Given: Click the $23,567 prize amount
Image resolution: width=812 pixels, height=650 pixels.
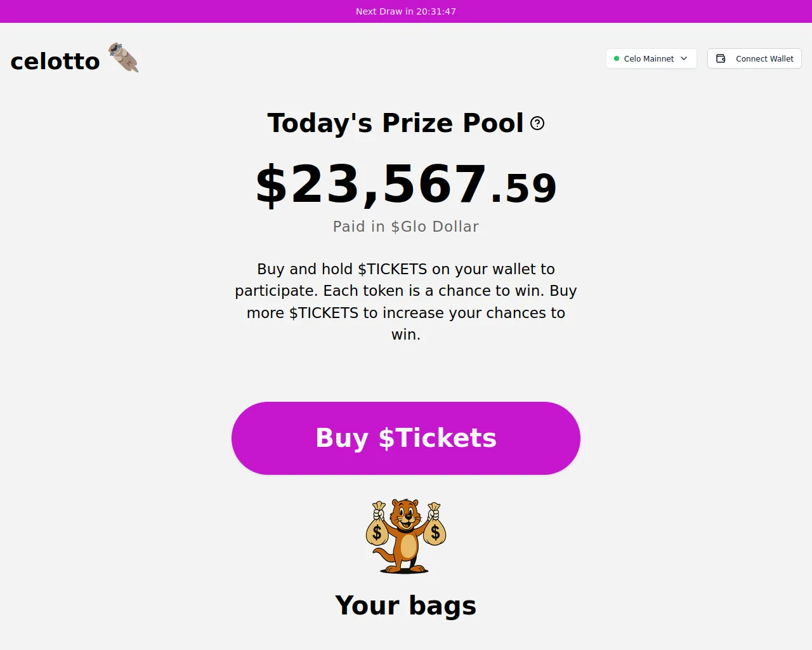Looking at the screenshot, I should pos(371,185).
